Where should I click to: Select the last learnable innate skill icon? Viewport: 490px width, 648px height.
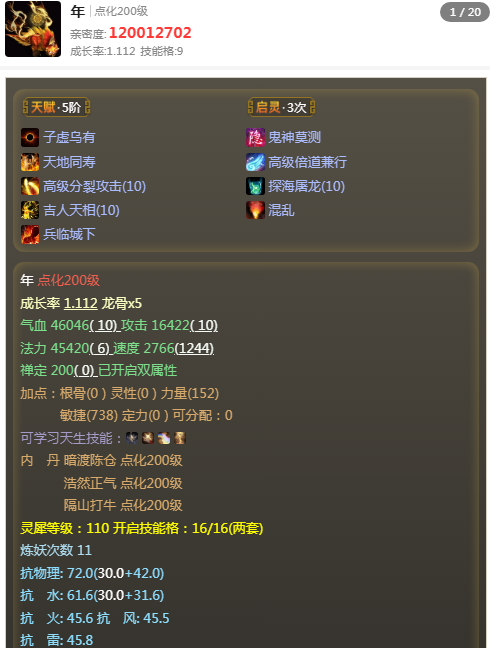(180, 438)
